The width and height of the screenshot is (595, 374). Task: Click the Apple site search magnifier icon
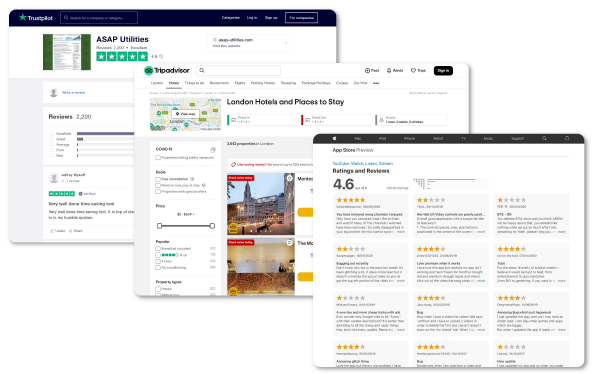click(544, 138)
